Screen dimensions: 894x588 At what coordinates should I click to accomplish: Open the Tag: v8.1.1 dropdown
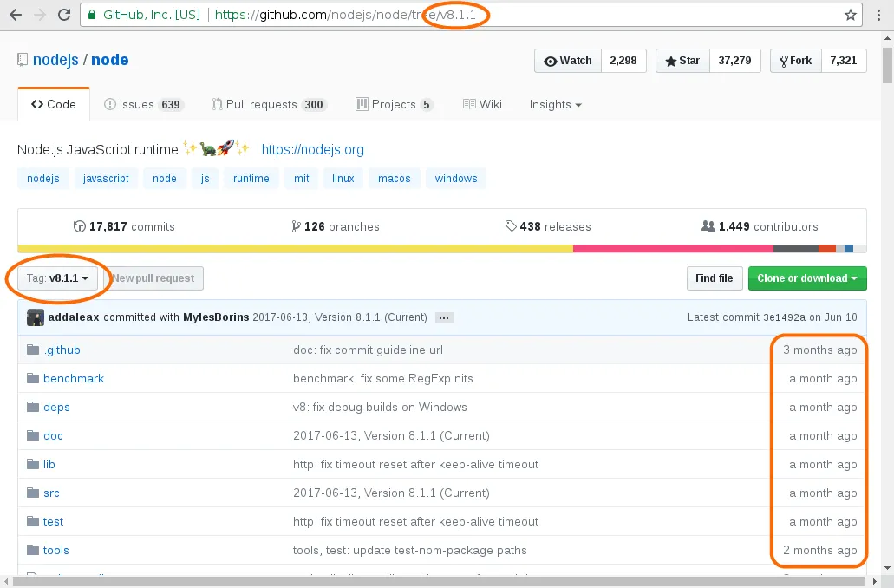coord(55,278)
